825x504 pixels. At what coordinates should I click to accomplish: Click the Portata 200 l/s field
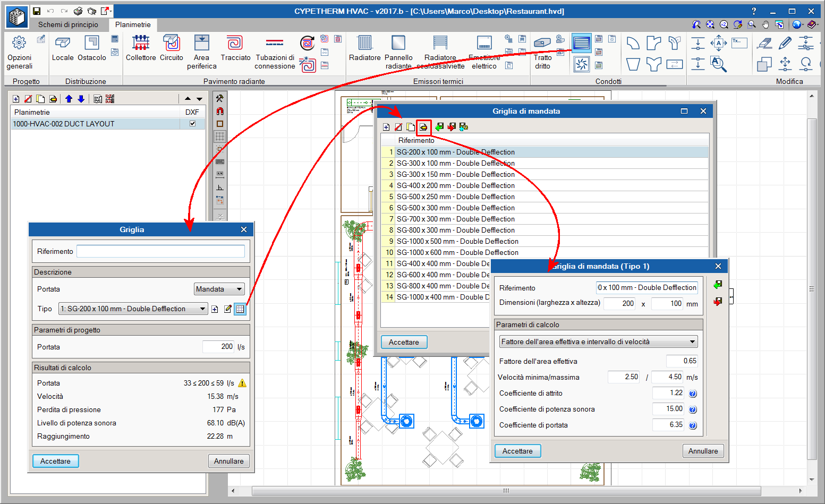click(x=218, y=347)
